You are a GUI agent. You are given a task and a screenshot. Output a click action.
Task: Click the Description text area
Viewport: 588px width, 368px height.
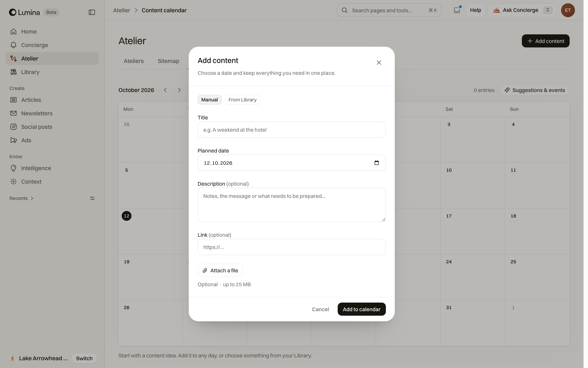(292, 205)
